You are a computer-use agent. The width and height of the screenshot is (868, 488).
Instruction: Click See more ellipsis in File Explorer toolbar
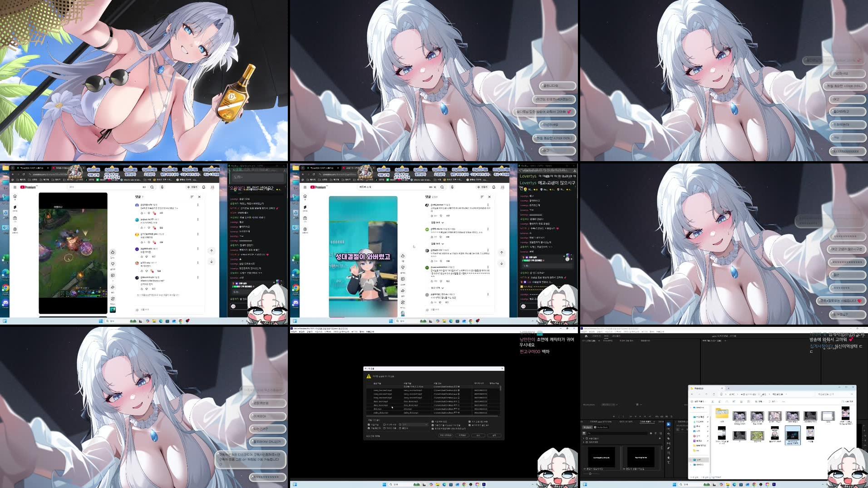click(x=784, y=401)
